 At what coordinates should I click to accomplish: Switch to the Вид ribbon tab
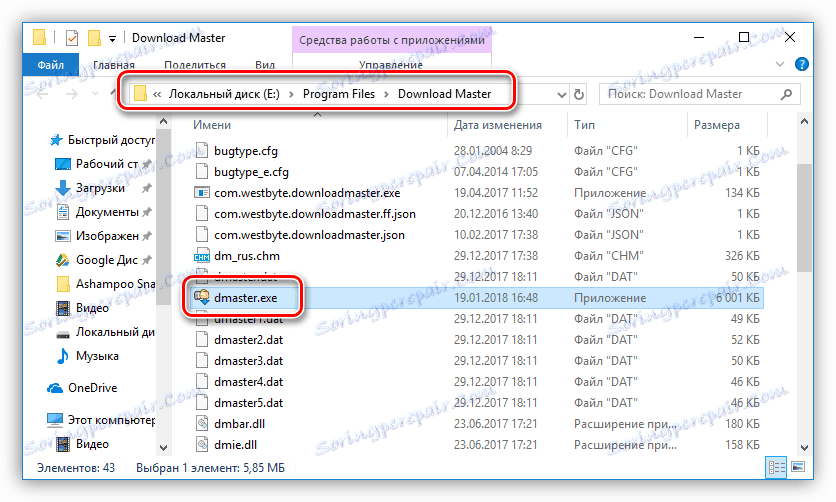[x=265, y=65]
